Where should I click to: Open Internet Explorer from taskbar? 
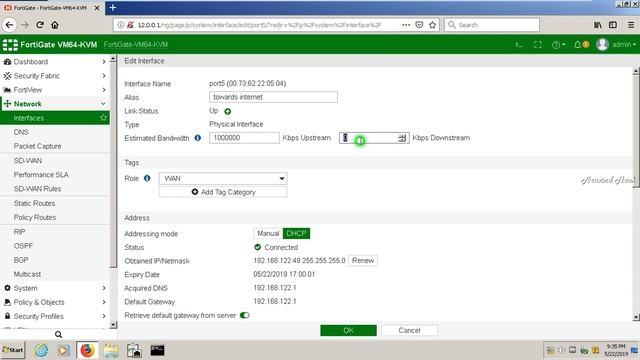[x=41, y=350]
